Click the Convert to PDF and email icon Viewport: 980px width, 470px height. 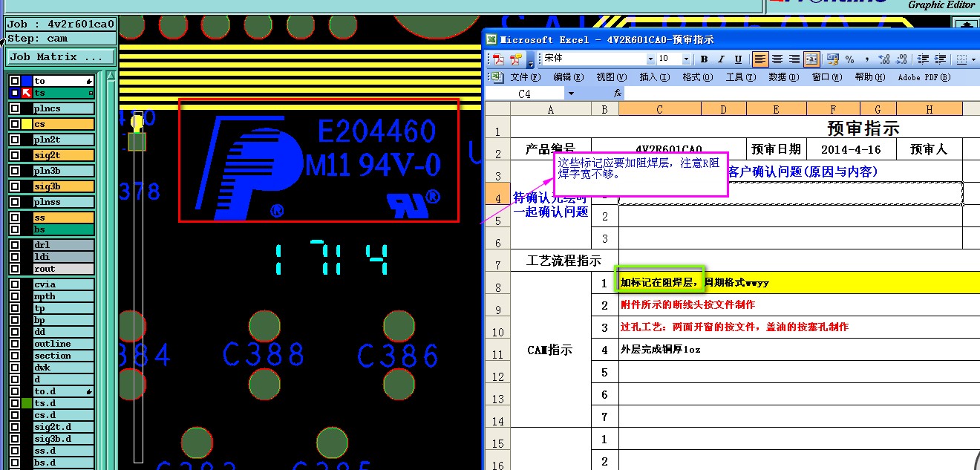(516, 59)
